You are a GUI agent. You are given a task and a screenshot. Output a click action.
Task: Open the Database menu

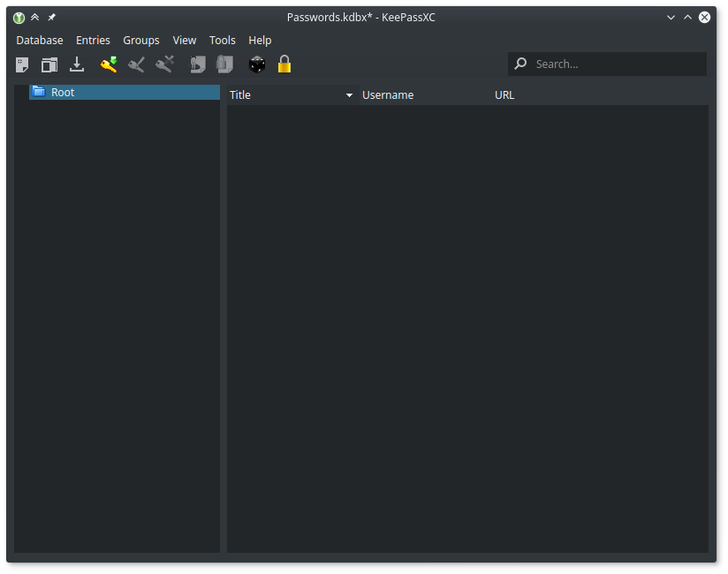point(40,41)
